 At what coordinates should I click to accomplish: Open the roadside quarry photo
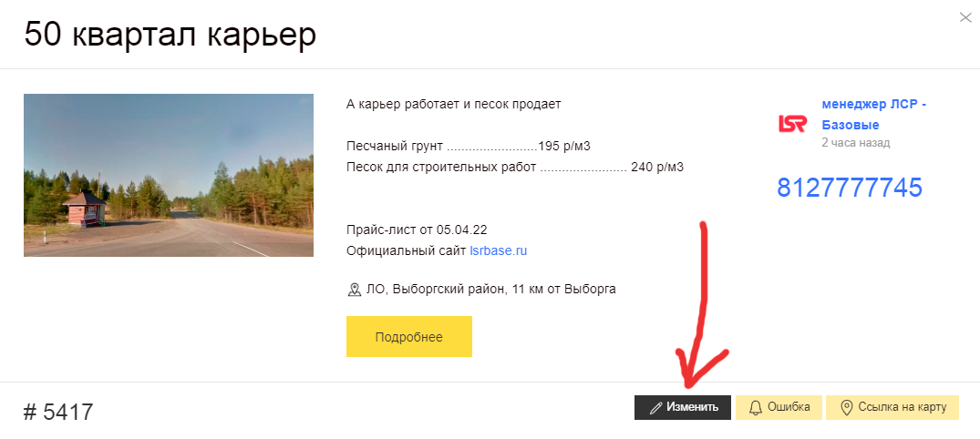pos(169,175)
